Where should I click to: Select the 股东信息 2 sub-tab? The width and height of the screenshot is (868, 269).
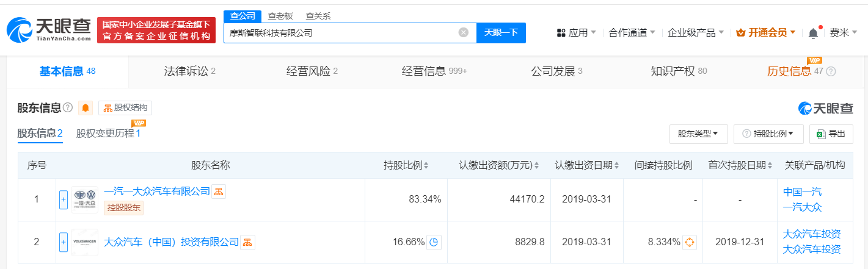coord(40,133)
